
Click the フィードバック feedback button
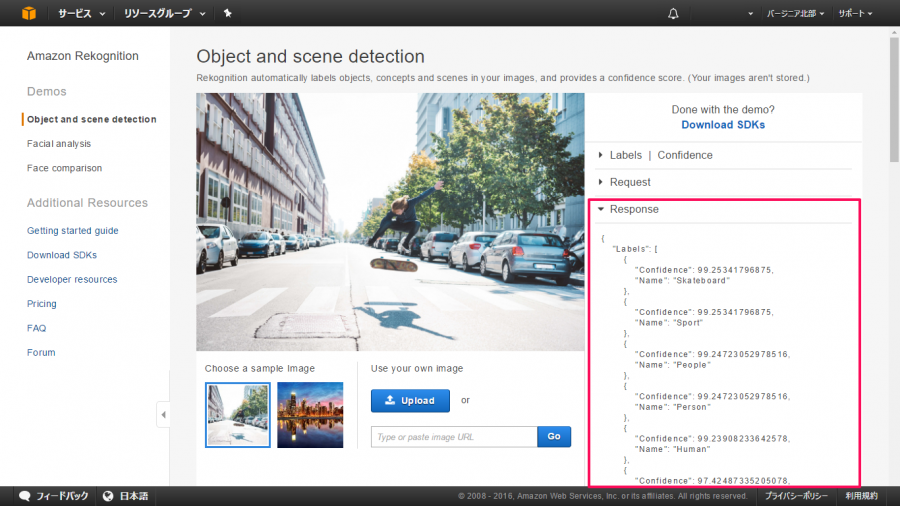pyautogui.click(x=62, y=496)
